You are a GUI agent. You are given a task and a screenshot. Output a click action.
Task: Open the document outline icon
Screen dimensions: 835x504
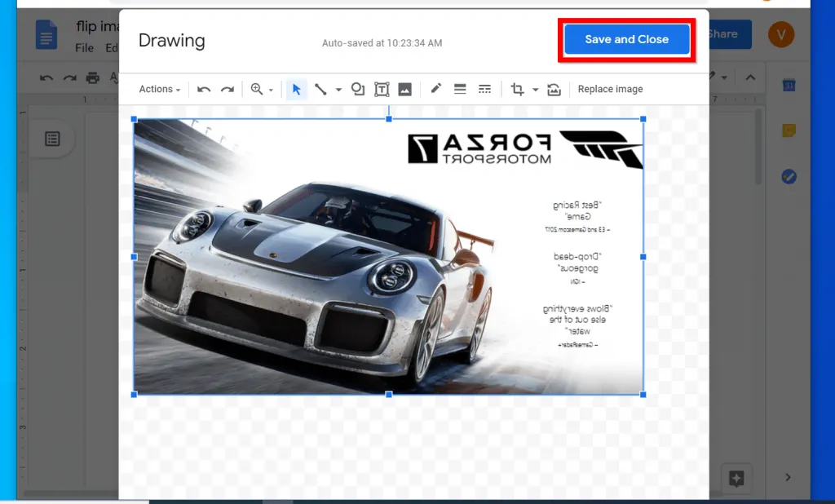point(52,139)
